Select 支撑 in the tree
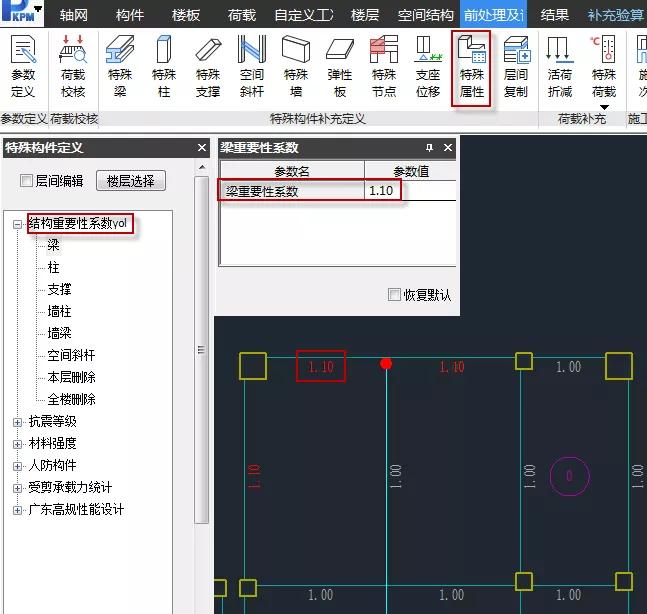The image size is (647, 614). pyautogui.click(x=59, y=289)
